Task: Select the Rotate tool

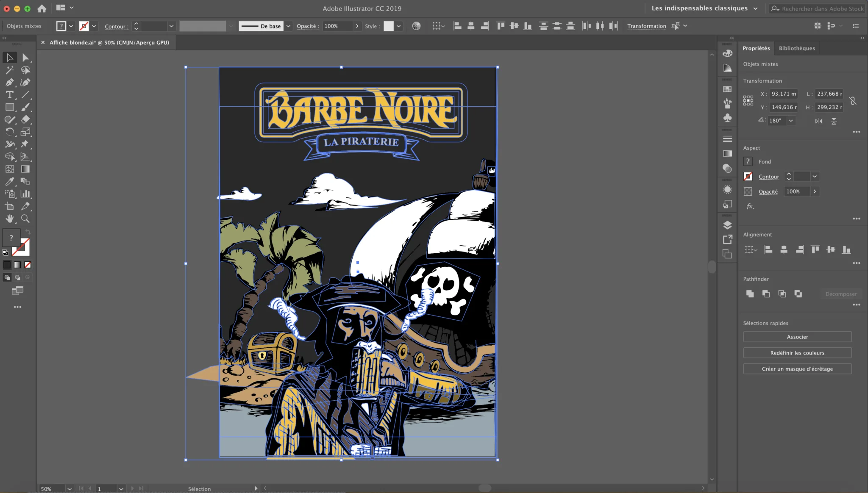Action: pyautogui.click(x=9, y=132)
